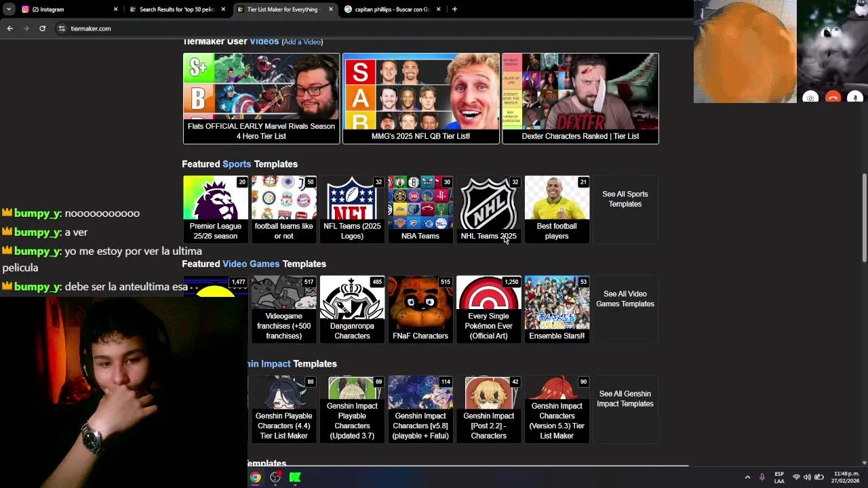Open the OBS icon in the taskbar
Viewport: 868px width, 488px height.
tap(275, 477)
